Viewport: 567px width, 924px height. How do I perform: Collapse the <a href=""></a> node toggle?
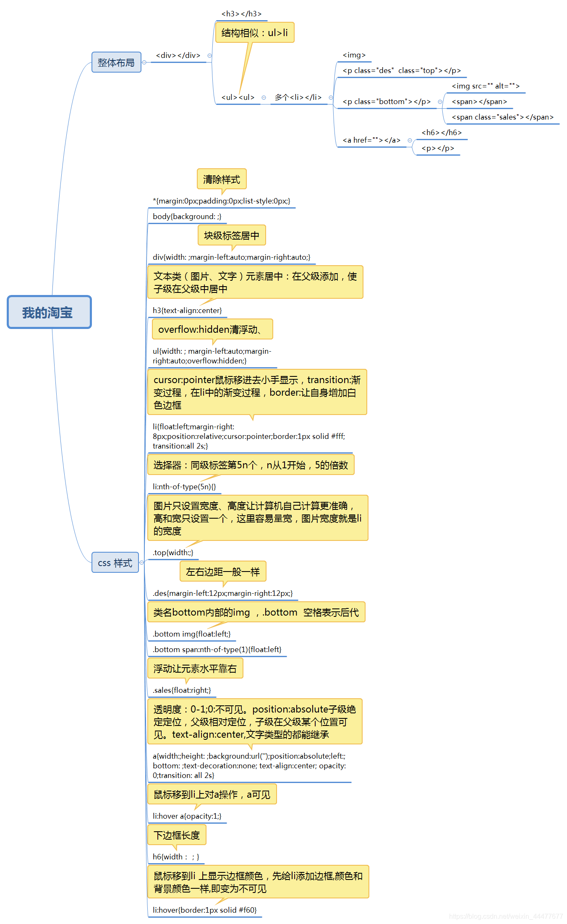[x=410, y=140]
